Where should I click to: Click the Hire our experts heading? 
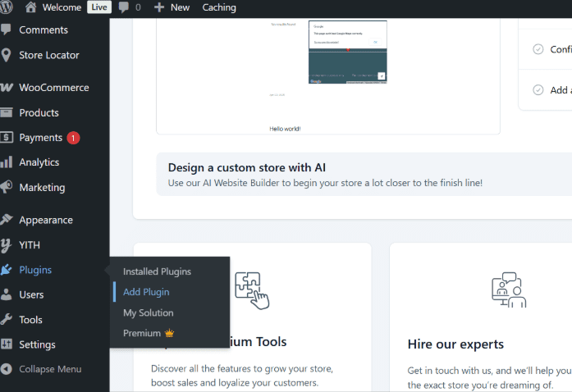click(455, 344)
